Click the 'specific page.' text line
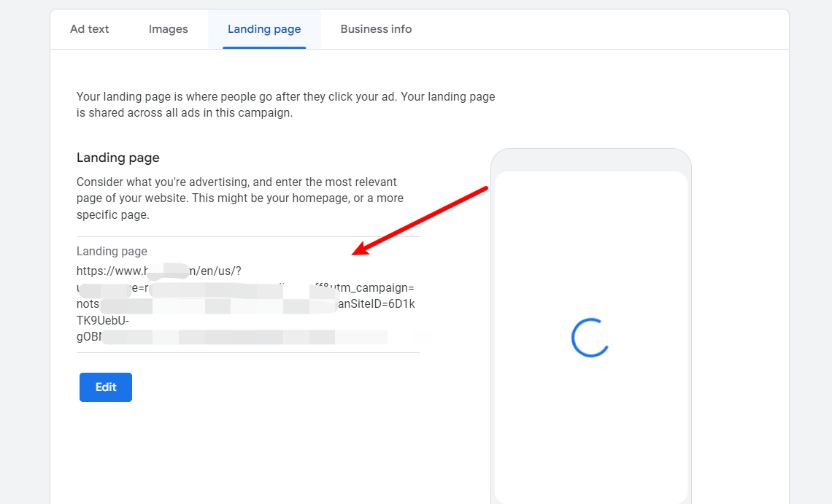 click(112, 215)
